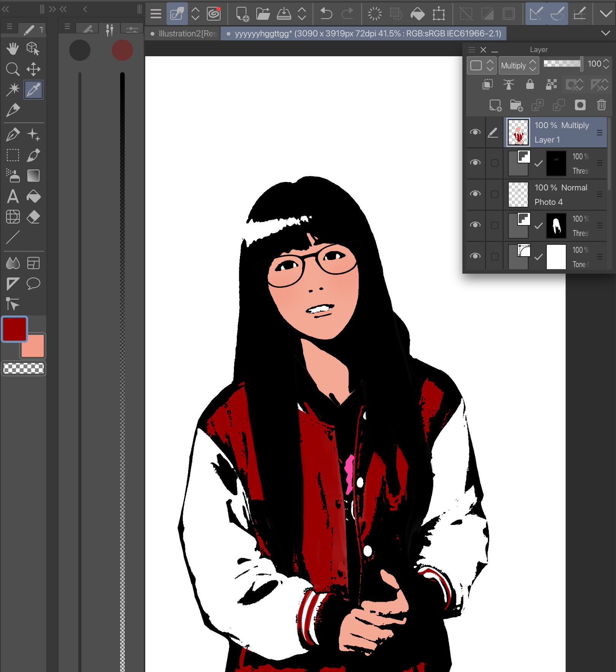This screenshot has width=616, height=672.
Task: Expand command bar overflow chevron
Action: pos(605,14)
